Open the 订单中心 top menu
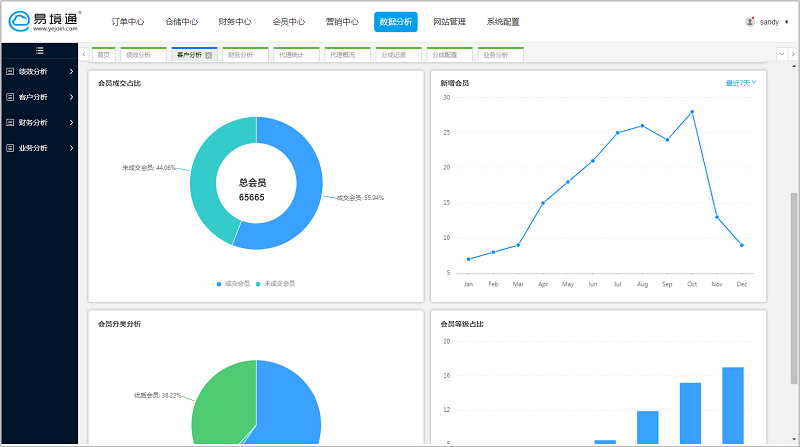 click(x=127, y=21)
